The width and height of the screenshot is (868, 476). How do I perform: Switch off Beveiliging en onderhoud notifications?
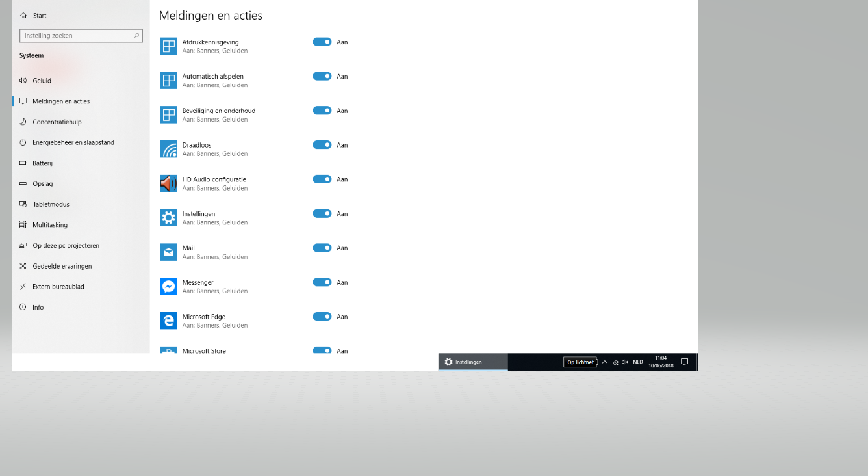322,111
